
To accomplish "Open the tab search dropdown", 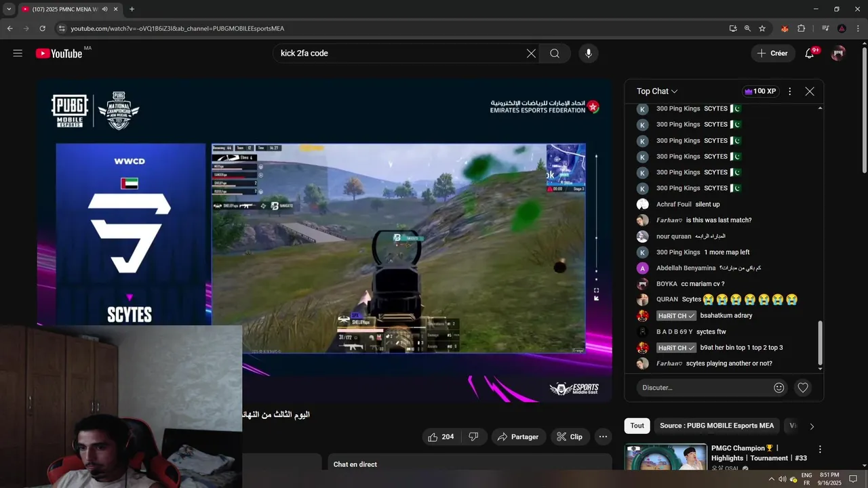I will tap(8, 9).
